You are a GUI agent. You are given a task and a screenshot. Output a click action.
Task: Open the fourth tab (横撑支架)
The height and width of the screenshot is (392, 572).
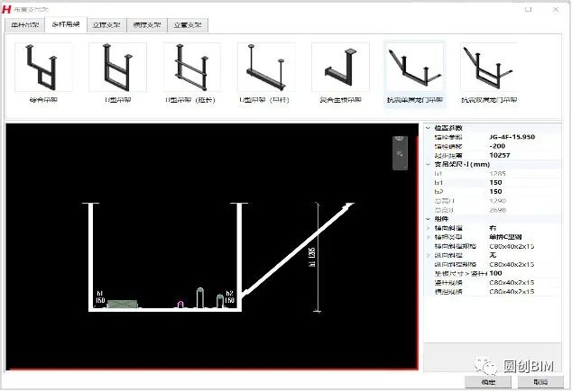click(x=147, y=25)
